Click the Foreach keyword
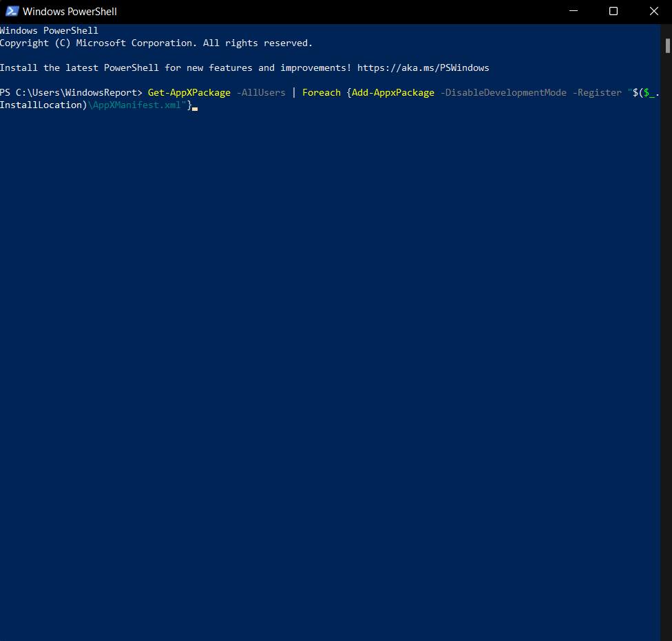The image size is (672, 641). click(321, 92)
